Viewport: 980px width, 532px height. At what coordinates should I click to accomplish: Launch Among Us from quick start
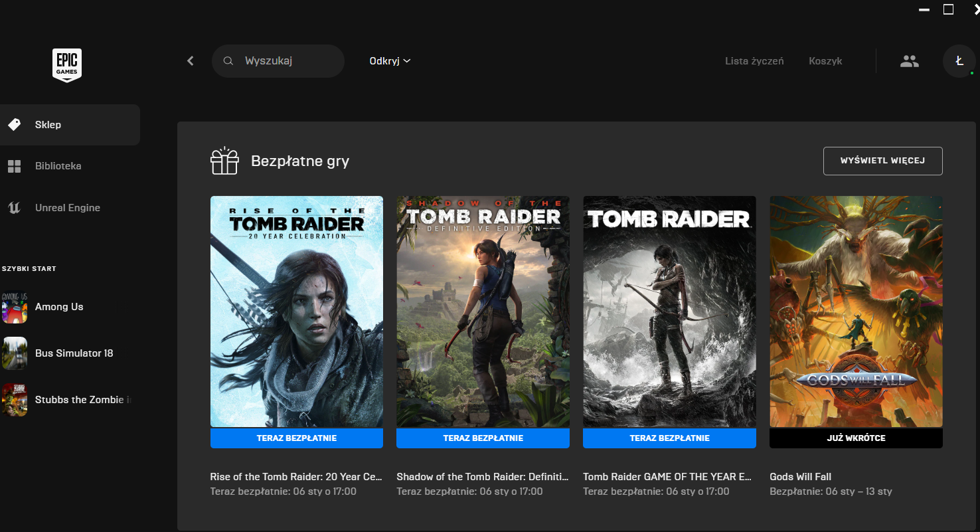click(59, 307)
